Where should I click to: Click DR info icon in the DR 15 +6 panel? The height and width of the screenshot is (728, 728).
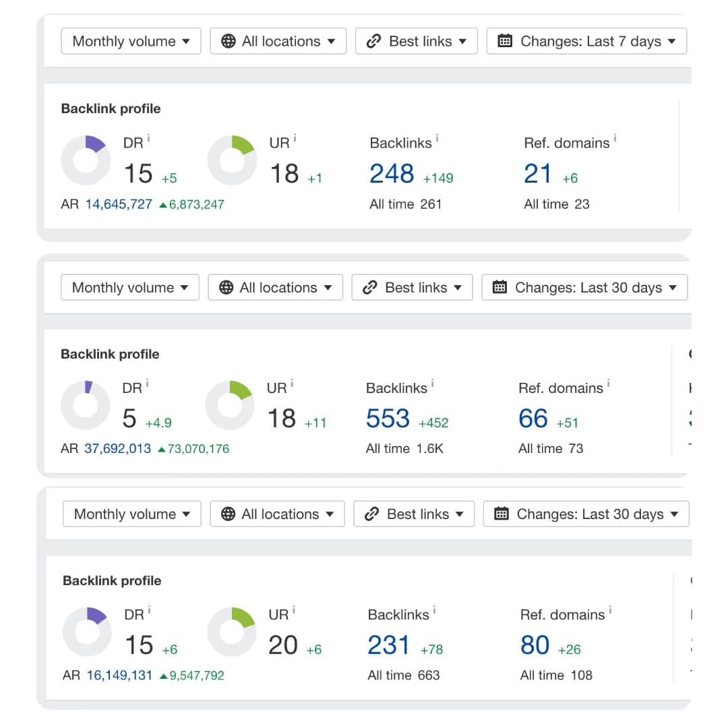tap(149, 609)
